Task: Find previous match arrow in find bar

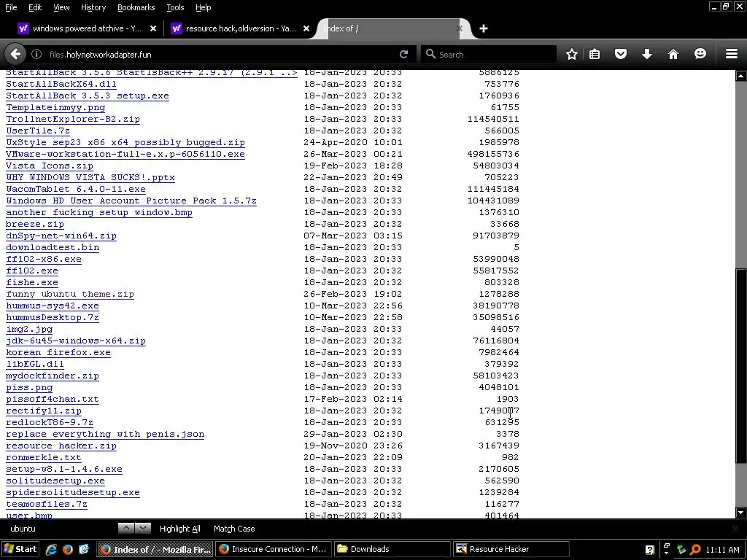Action: tap(125, 528)
